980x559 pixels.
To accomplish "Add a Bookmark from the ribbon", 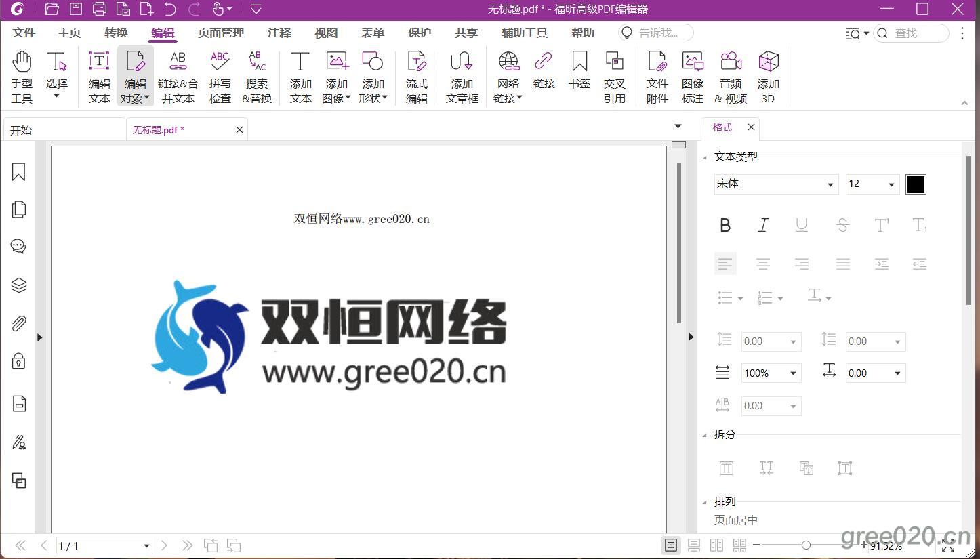I will point(579,70).
